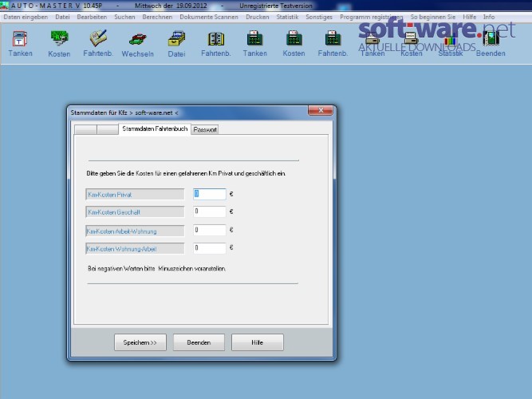This screenshot has width=532, height=399.
Task: Click the Km-Kosten Arbeit-Wohnung value field
Action: [209, 231]
